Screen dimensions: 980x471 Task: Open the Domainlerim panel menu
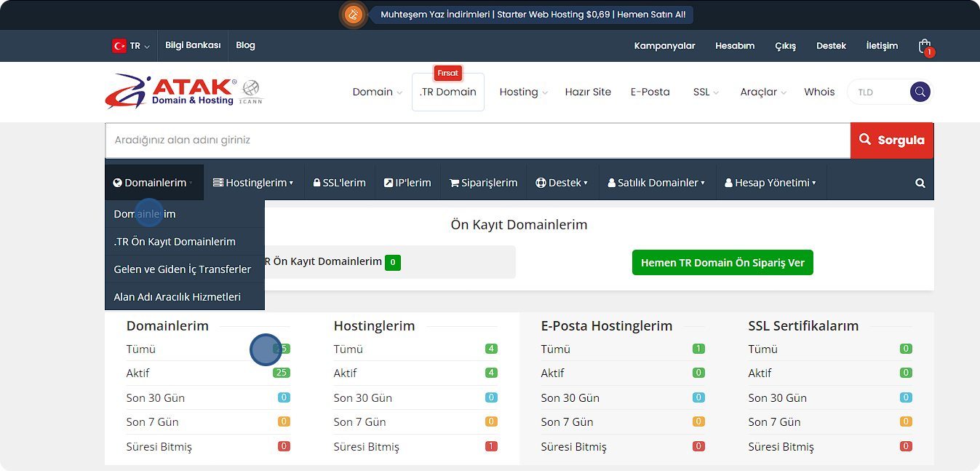coord(154,183)
